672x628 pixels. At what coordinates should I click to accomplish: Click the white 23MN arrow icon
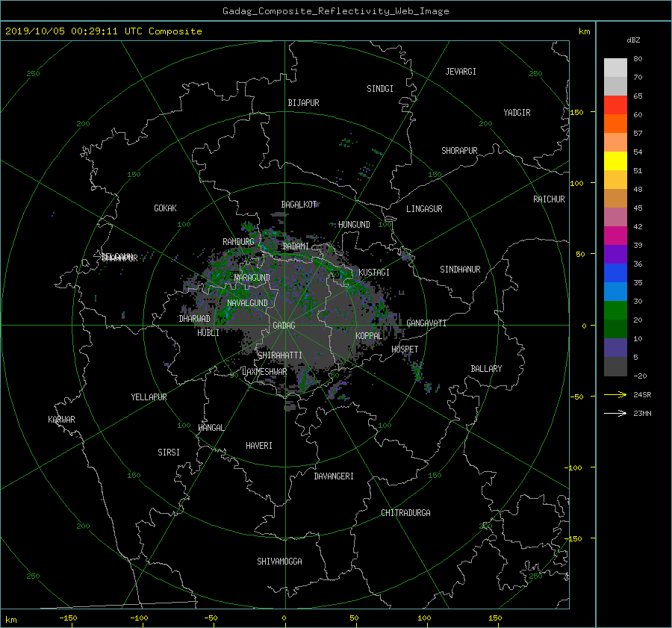click(x=615, y=413)
